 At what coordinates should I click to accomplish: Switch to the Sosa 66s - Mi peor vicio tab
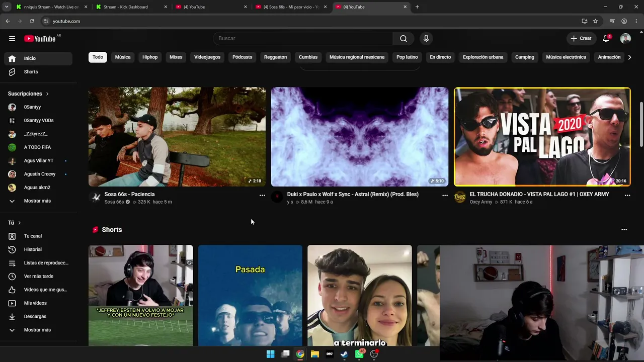coord(291,7)
